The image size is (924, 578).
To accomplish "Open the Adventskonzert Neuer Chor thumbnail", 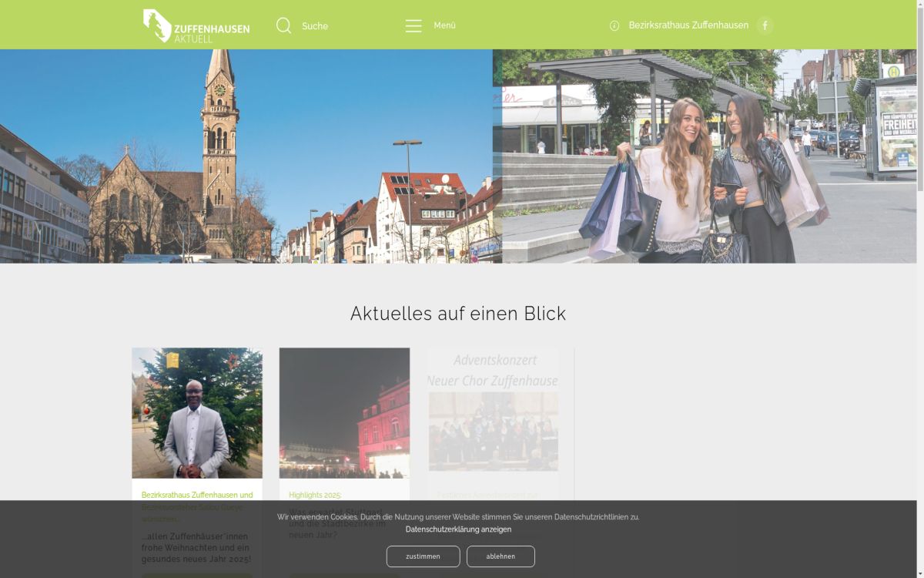I will (493, 413).
